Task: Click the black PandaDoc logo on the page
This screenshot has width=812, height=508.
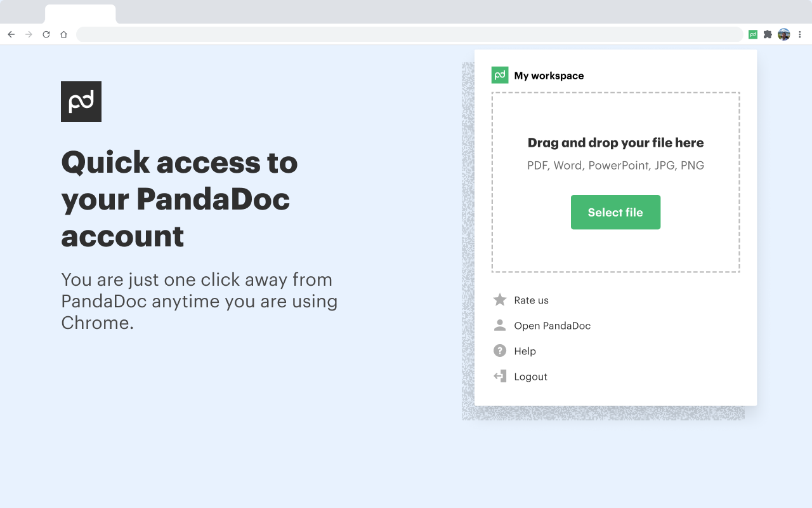Action: 81,101
